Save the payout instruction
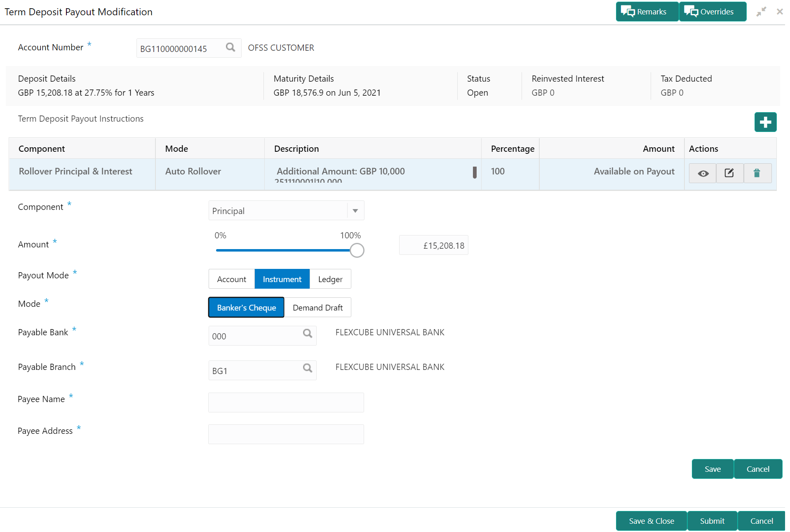 coord(712,469)
